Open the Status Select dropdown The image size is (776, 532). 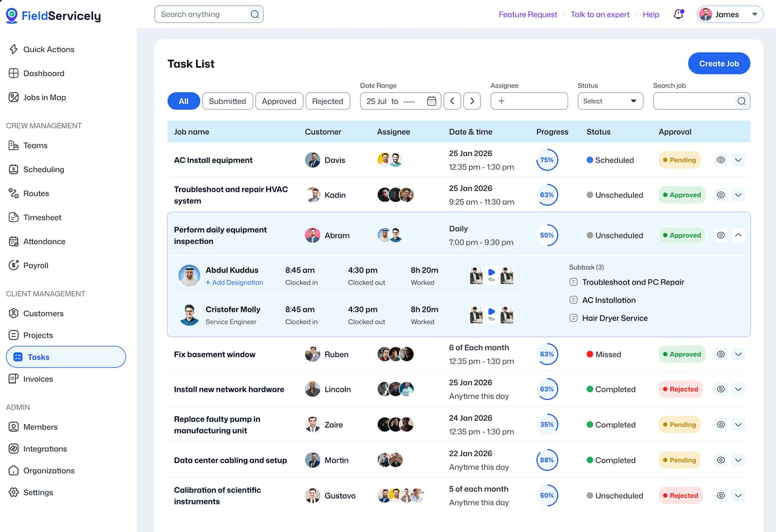610,101
